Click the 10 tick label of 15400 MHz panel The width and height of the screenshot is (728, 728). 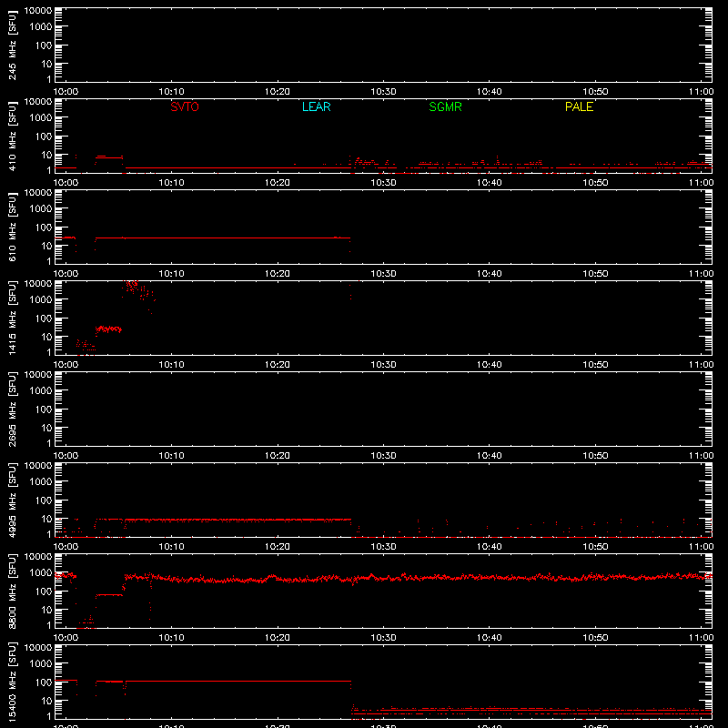[x=46, y=701]
